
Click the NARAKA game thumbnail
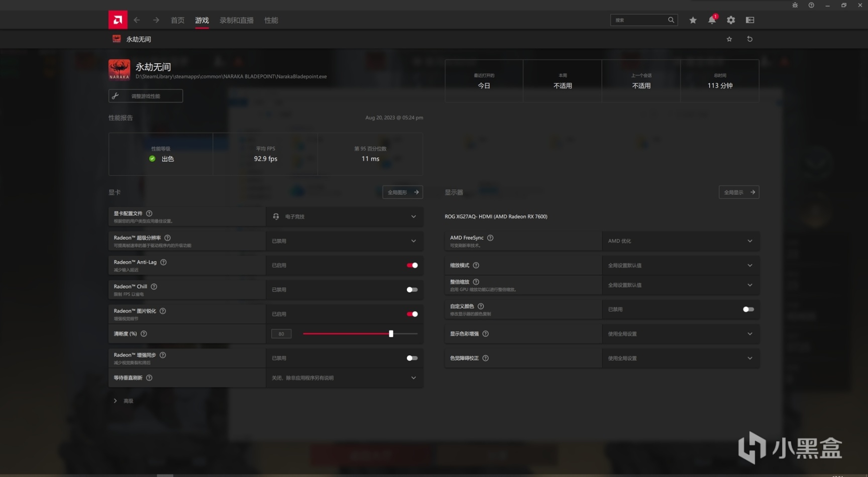pyautogui.click(x=119, y=70)
